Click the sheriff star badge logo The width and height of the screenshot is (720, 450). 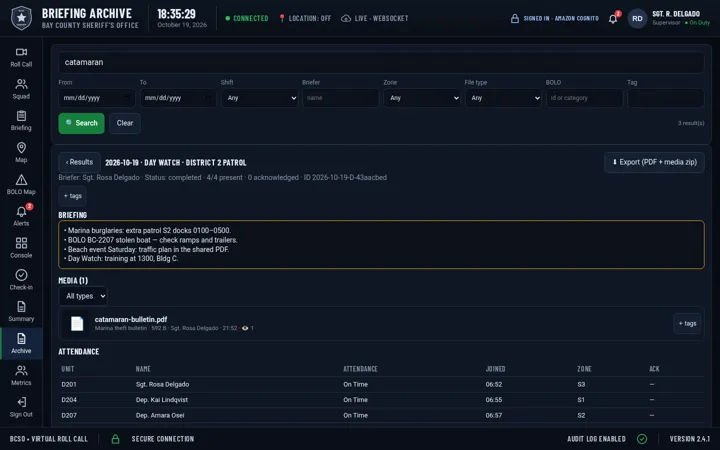click(21, 18)
